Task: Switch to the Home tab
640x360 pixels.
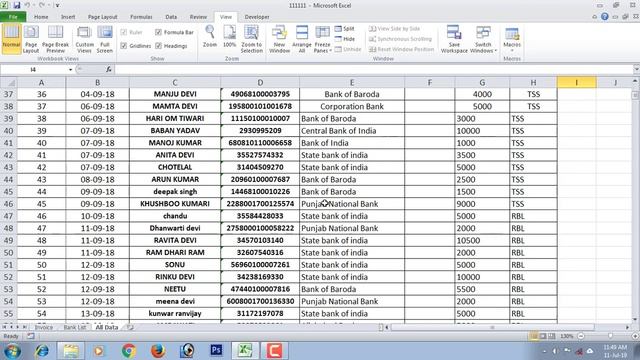Action: click(x=41, y=17)
